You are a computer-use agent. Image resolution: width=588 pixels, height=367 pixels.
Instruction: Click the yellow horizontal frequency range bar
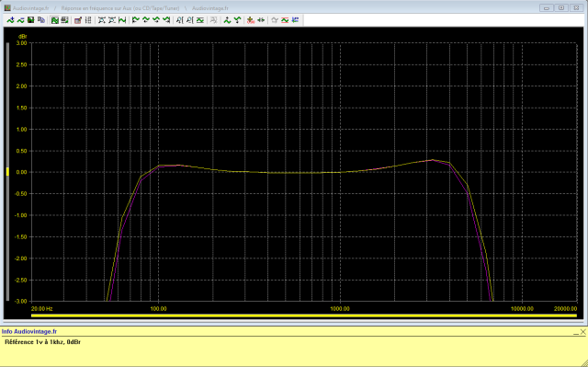point(304,316)
